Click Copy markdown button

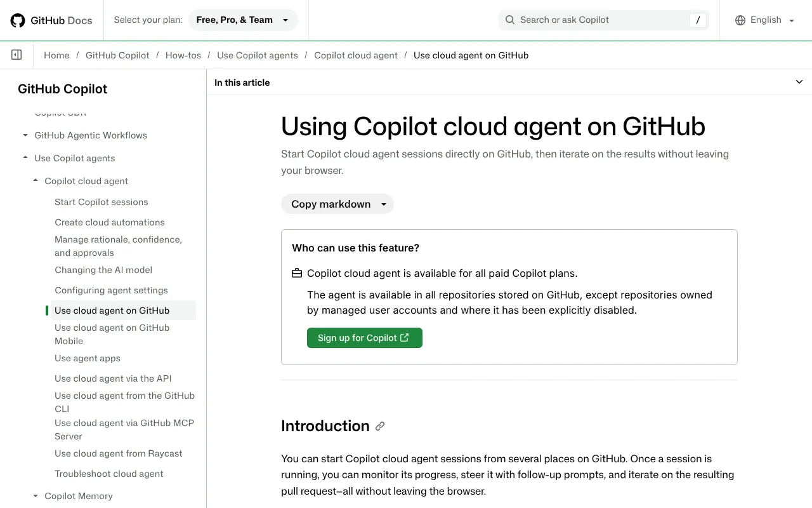point(337,204)
